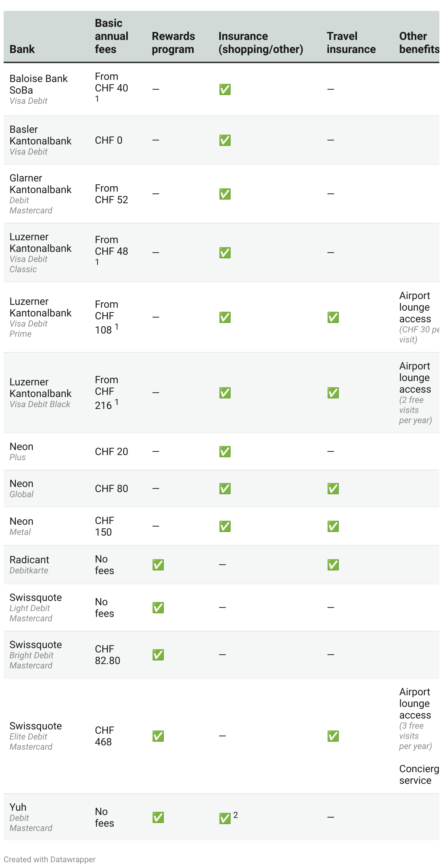Click the Basler Kantonalbank insurance checkmark icon

225,140
